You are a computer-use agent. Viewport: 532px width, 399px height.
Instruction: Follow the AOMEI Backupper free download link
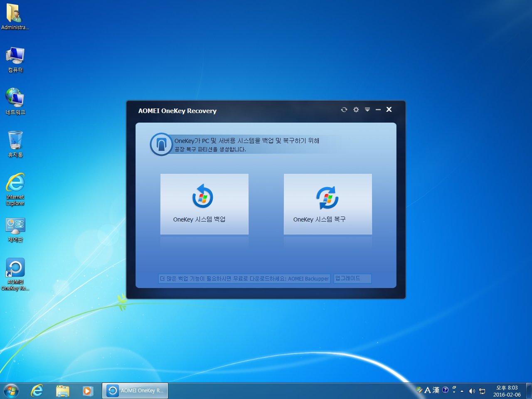(244, 278)
